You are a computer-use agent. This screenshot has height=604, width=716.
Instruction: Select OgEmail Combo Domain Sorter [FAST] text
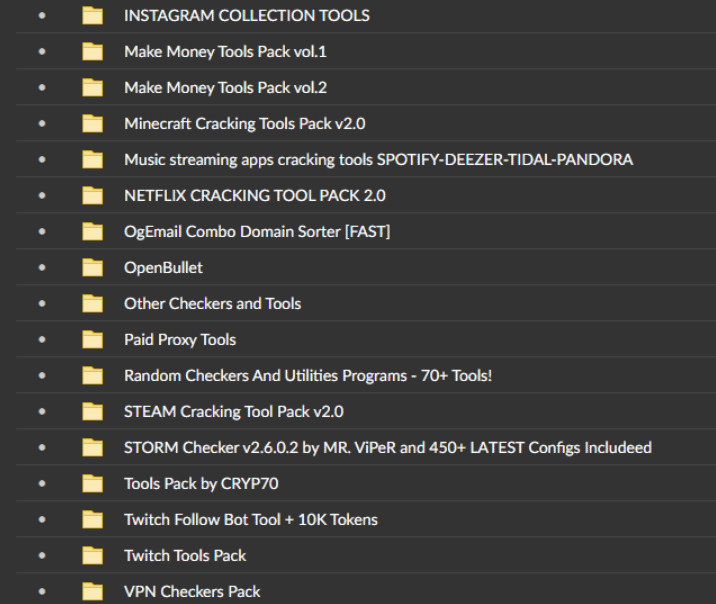[x=257, y=231]
